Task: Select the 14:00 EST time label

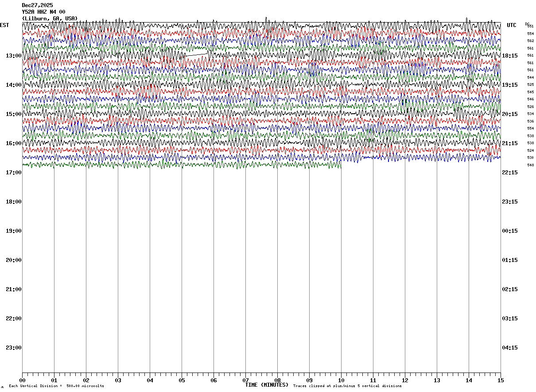Action: click(14, 85)
